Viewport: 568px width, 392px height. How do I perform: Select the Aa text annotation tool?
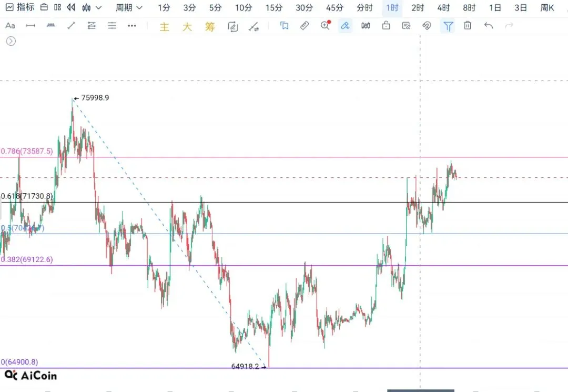[10, 26]
